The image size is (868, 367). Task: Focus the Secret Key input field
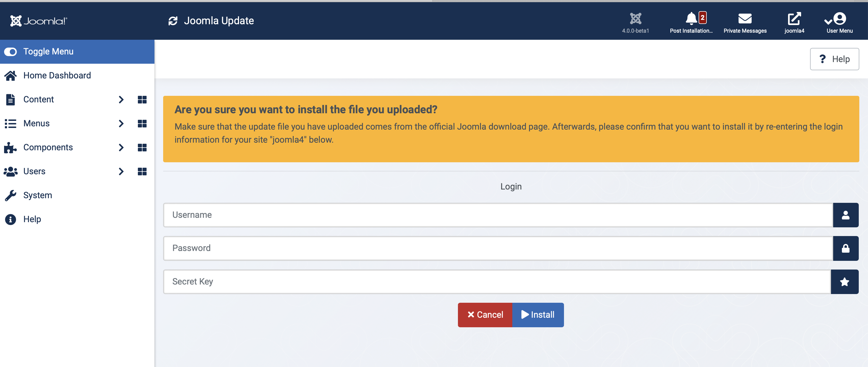497,282
